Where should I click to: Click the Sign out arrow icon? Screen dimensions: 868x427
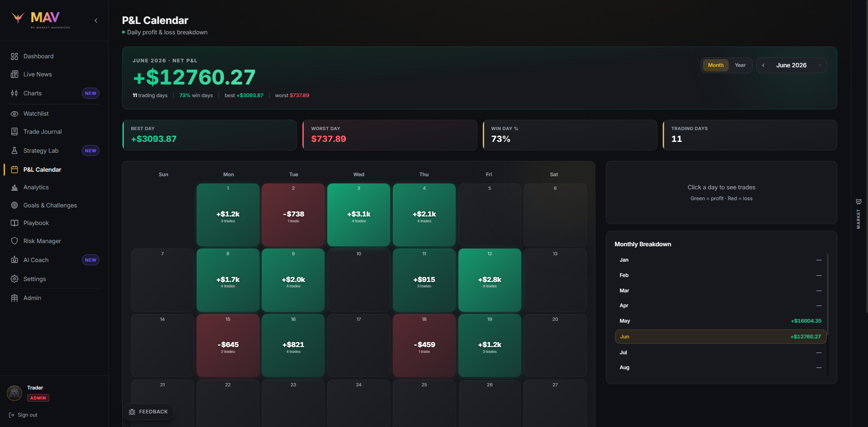tap(12, 415)
